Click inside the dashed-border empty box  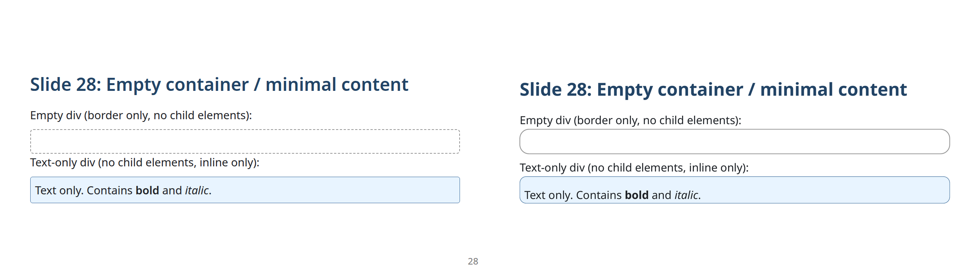pyautogui.click(x=245, y=141)
